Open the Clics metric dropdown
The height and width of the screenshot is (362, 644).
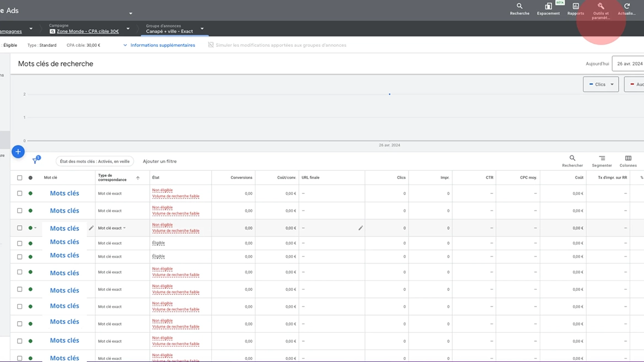coord(601,84)
